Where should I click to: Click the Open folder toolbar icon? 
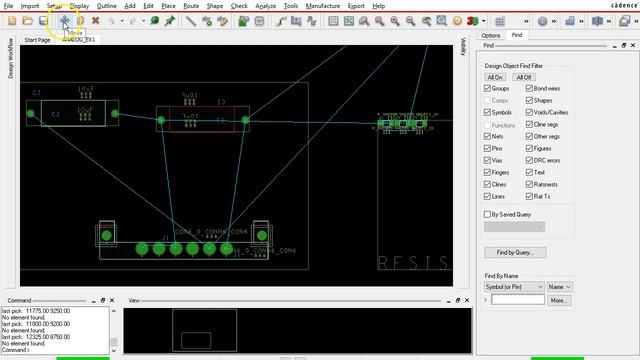pyautogui.click(x=27, y=21)
